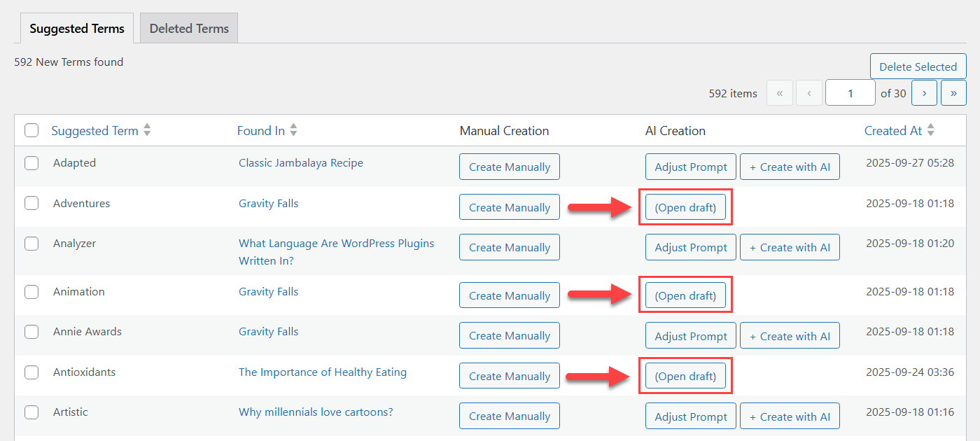Switch to the Deleted Terms tab
The image size is (980, 441).
(189, 29)
